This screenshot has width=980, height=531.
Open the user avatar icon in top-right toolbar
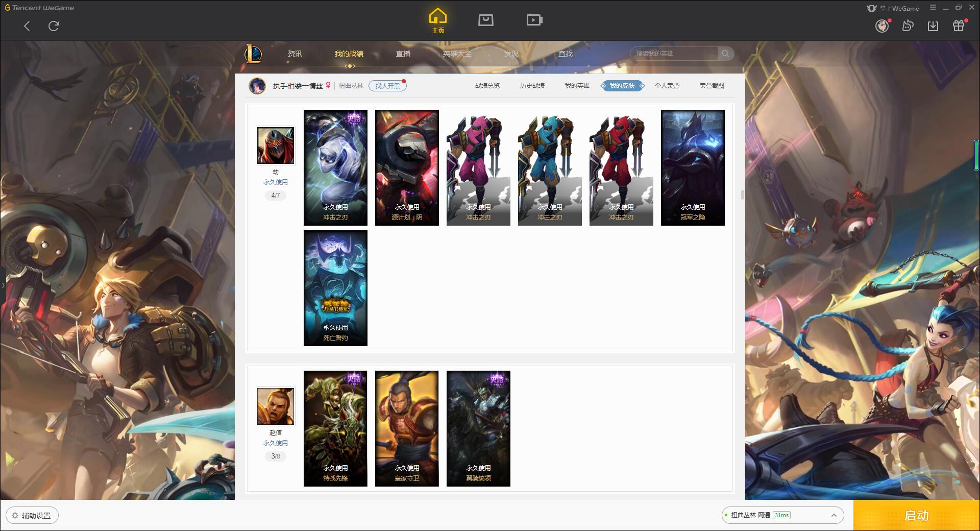point(882,26)
